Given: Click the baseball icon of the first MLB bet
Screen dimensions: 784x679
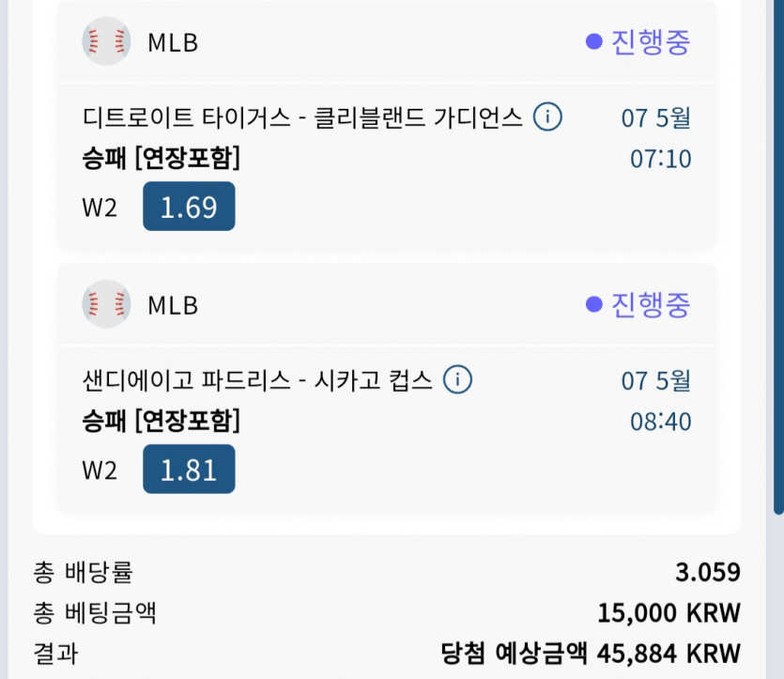Looking at the screenshot, I should (x=106, y=41).
